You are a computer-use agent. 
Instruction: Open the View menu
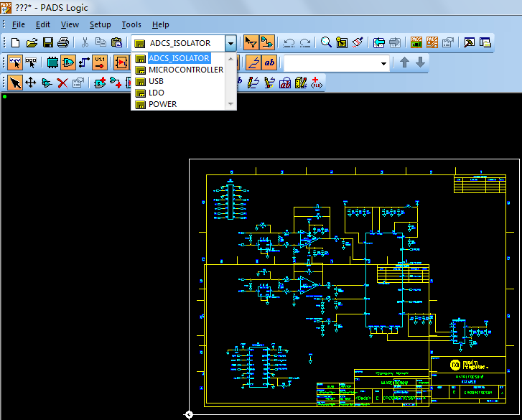point(70,24)
